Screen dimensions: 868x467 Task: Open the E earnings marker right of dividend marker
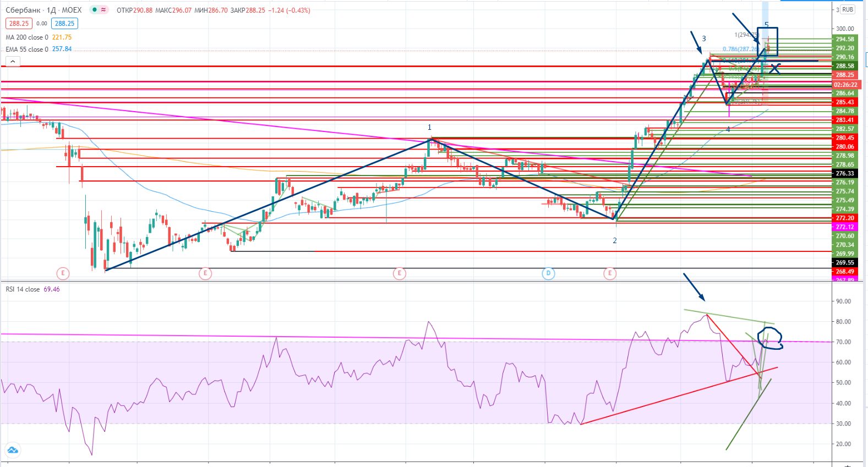(609, 273)
